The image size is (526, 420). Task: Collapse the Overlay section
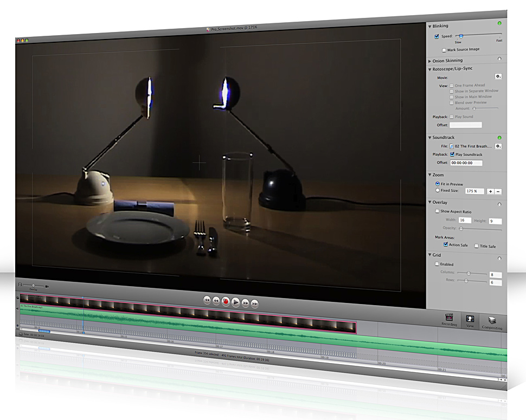click(429, 202)
